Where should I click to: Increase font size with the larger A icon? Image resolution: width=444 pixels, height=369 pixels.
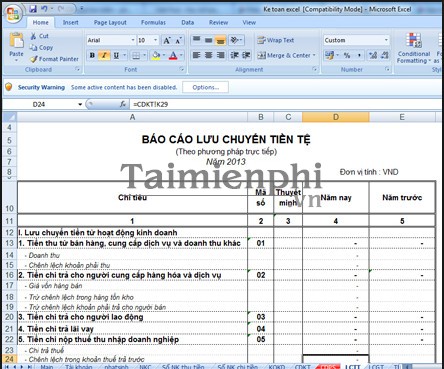pyautogui.click(x=167, y=40)
